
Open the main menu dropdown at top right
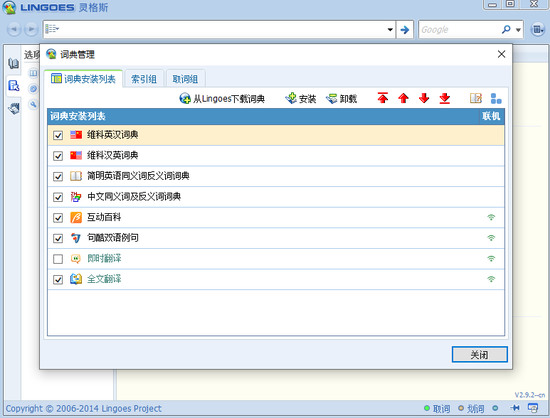click(x=538, y=29)
